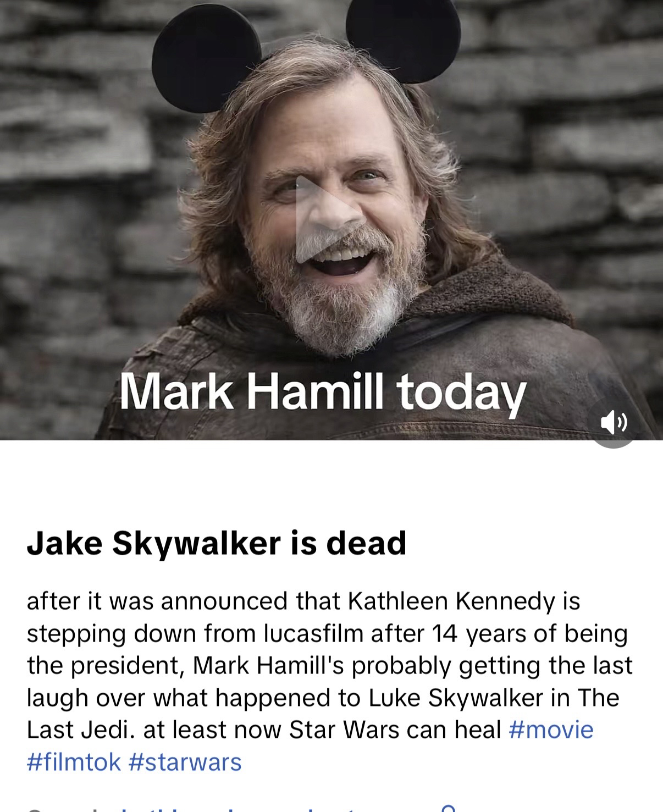Mute the video with the speaker icon
The height and width of the screenshot is (812, 663).
point(614,422)
